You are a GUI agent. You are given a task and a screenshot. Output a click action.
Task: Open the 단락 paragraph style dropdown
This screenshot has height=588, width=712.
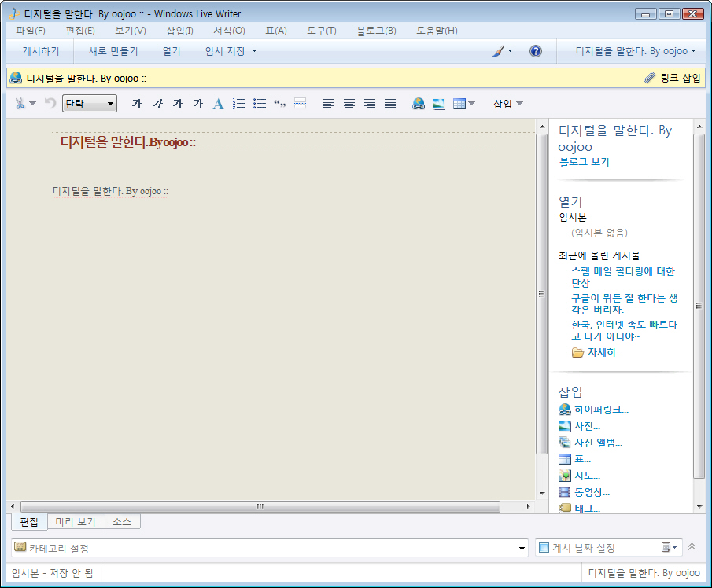[x=90, y=104]
